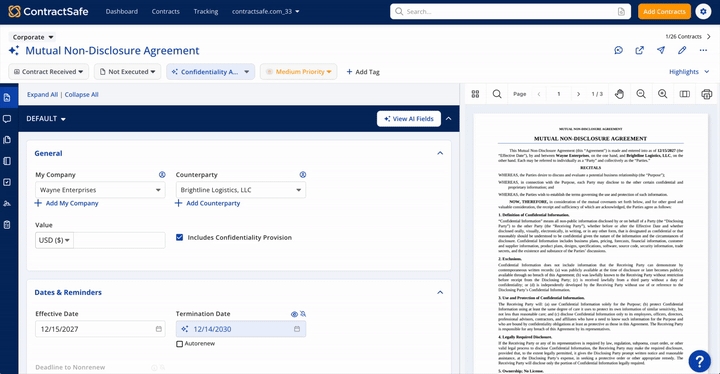Open the Corporate folder dropdown
The image size is (720, 374).
point(33,37)
